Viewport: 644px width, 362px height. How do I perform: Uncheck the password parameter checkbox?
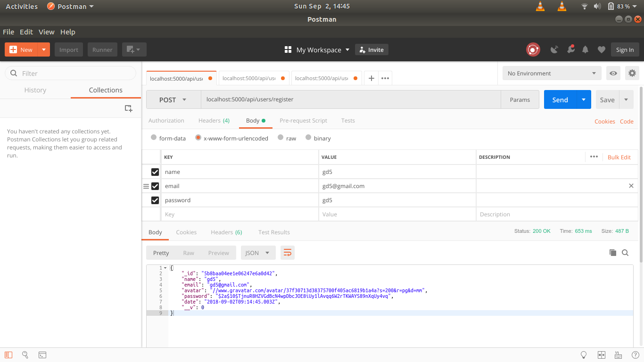click(x=155, y=200)
